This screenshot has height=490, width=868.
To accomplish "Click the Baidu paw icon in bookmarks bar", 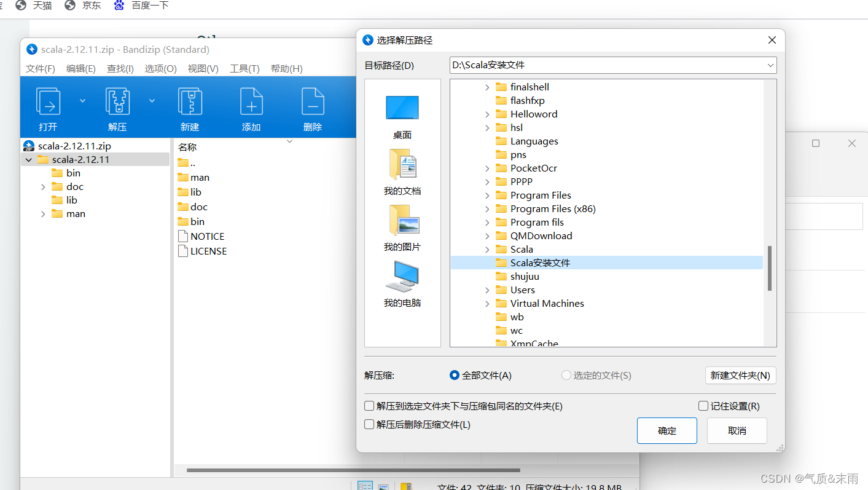I will point(119,6).
